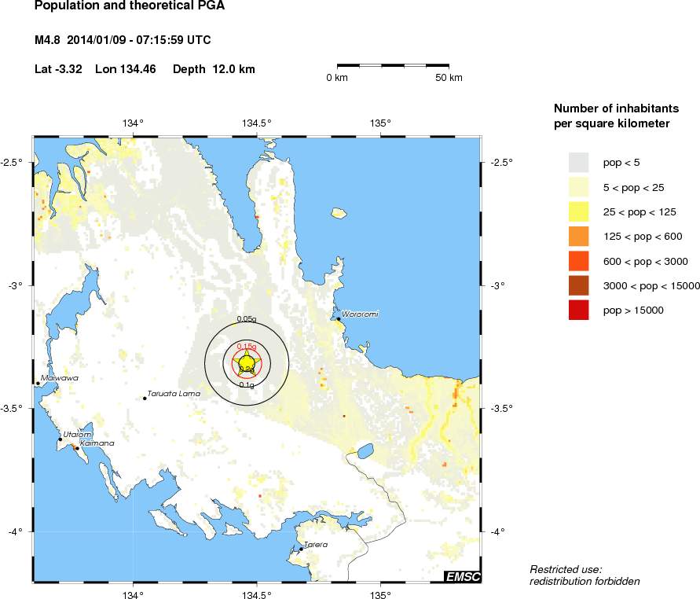The height and width of the screenshot is (599, 700).
Task: Click the Kaimana city marker
Action: 76,448
